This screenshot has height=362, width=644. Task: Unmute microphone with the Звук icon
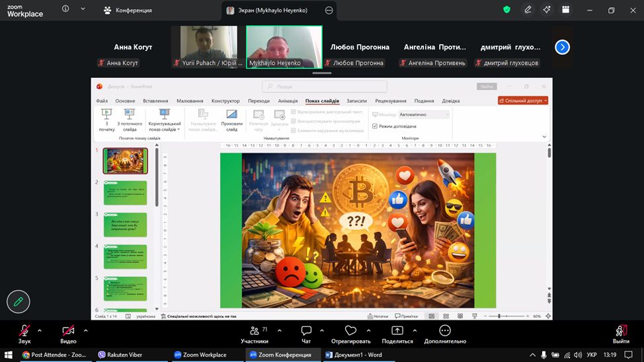(24, 330)
